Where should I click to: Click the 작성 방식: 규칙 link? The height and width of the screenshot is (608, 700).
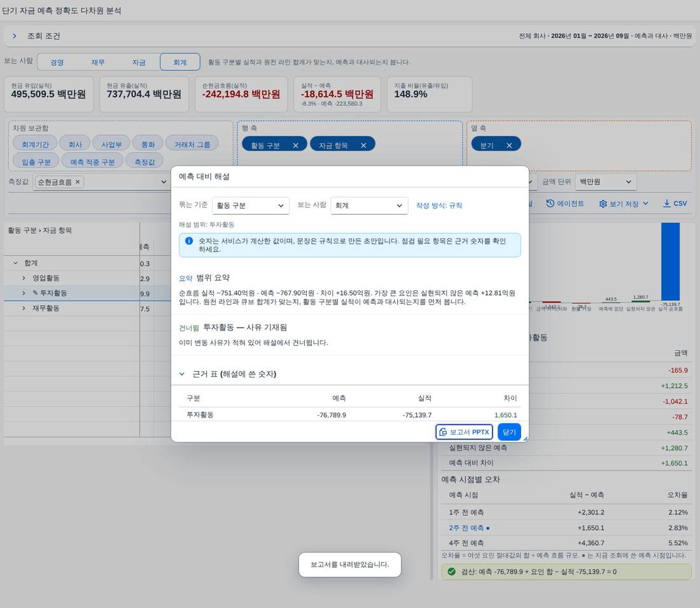pos(439,206)
